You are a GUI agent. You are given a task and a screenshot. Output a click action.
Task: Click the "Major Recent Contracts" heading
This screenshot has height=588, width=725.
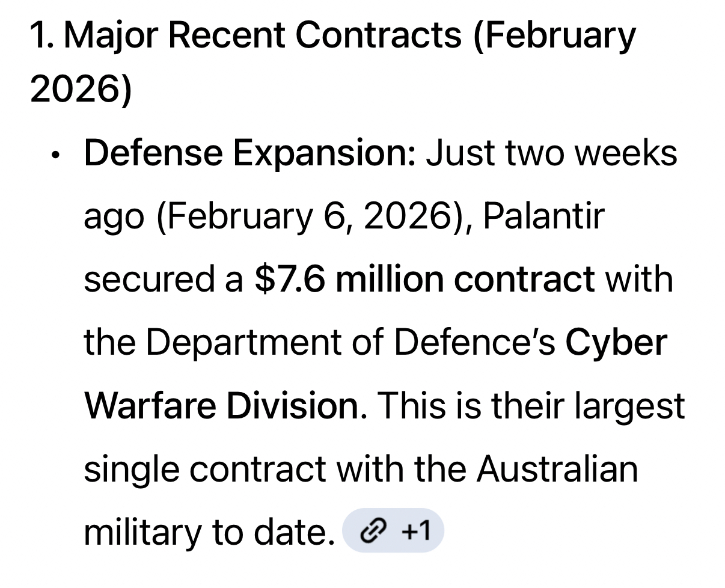point(263,36)
